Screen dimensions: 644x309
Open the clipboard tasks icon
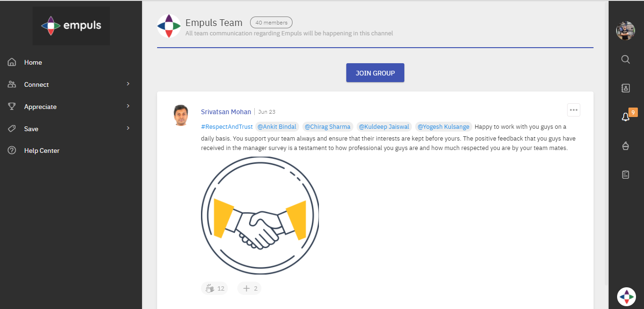(626, 175)
